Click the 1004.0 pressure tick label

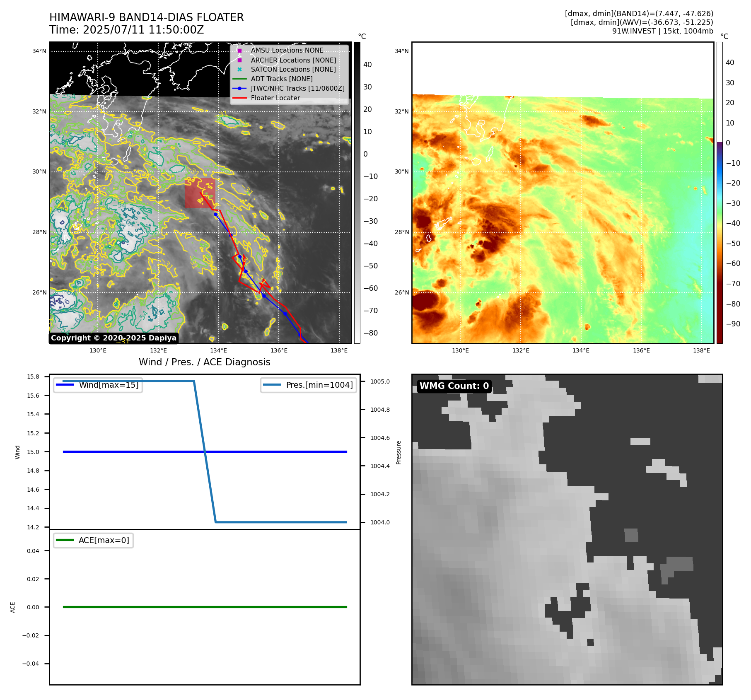pos(380,522)
